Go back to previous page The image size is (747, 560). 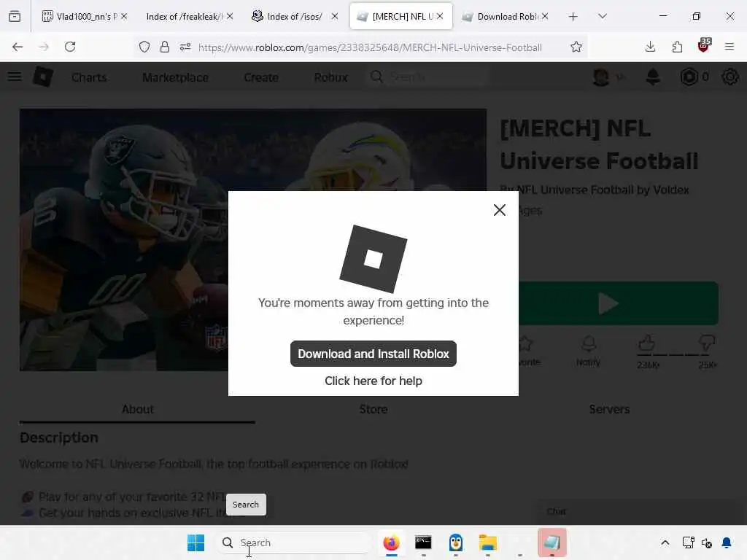pyautogui.click(x=18, y=47)
